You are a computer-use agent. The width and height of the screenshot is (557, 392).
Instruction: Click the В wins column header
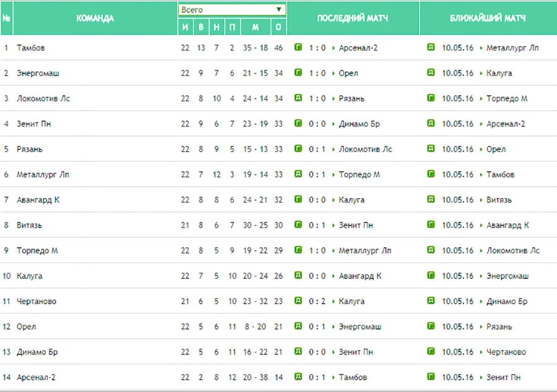(201, 27)
